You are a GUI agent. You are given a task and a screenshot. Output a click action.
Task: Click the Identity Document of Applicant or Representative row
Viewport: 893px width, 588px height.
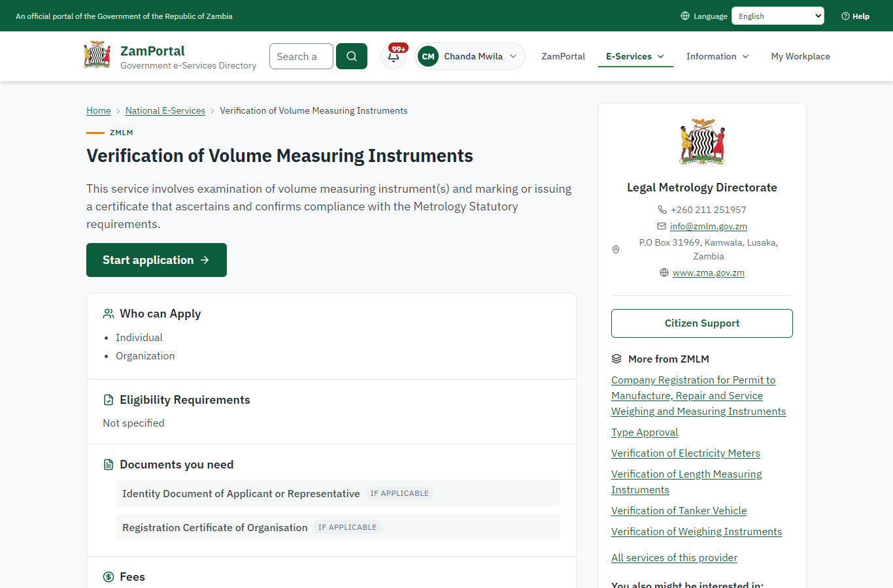[x=338, y=493]
